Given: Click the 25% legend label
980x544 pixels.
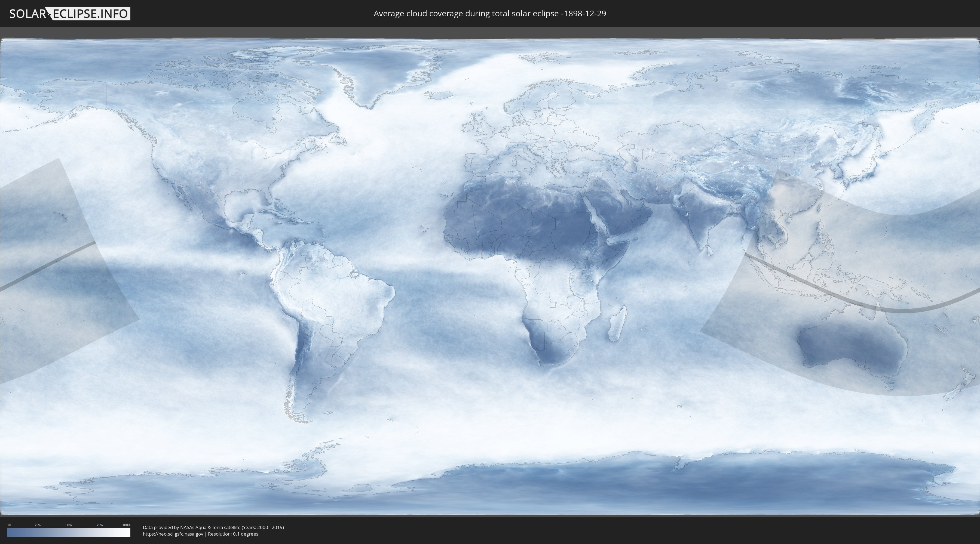Looking at the screenshot, I should pyautogui.click(x=38, y=525).
